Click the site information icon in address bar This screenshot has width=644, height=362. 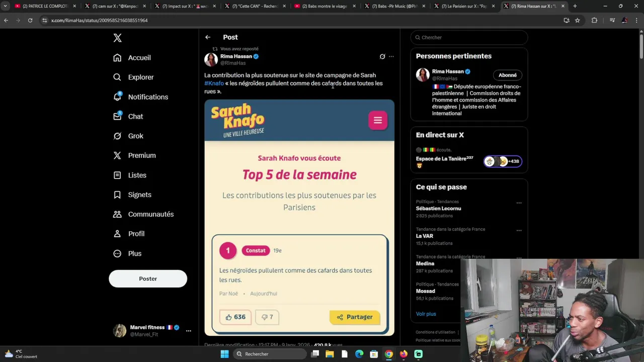pos(44,20)
